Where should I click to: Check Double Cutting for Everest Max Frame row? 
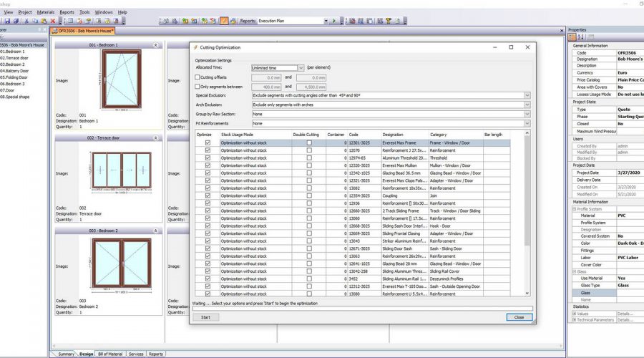coord(309,143)
